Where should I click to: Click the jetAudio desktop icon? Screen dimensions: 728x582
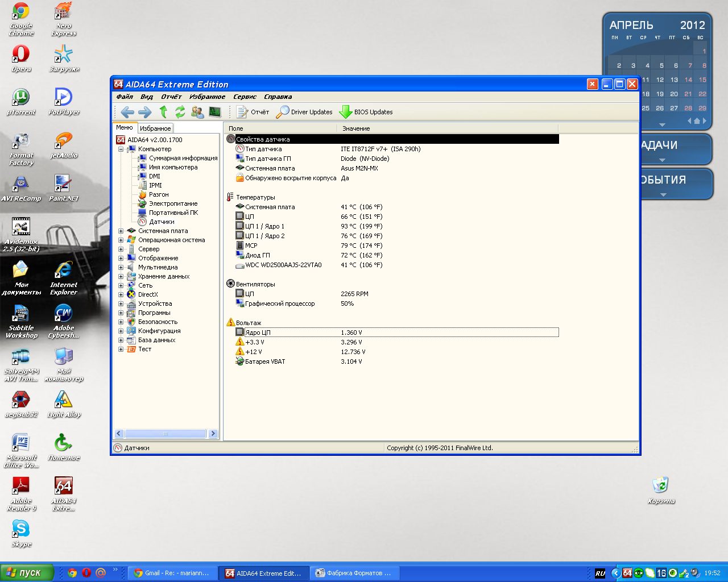tap(64, 145)
